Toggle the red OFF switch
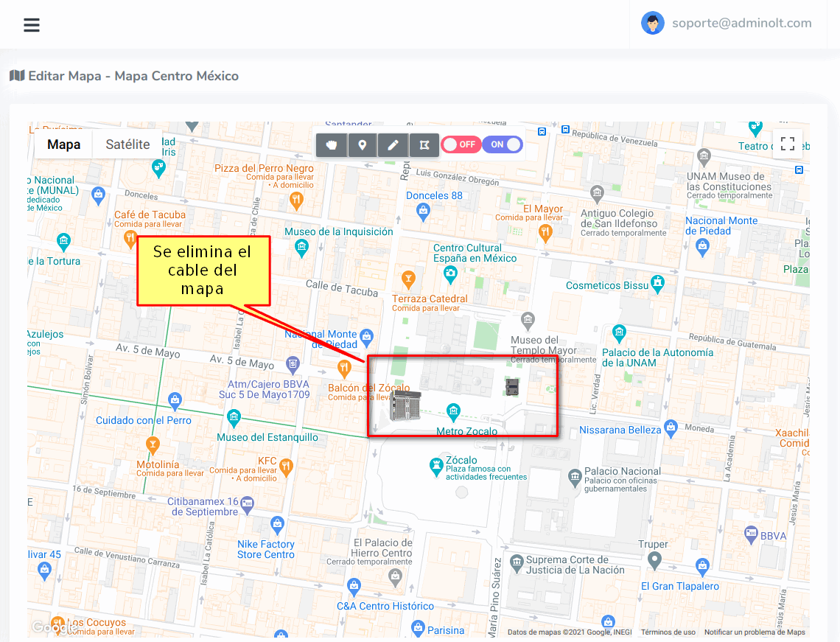This screenshot has width=840, height=642. [461, 144]
